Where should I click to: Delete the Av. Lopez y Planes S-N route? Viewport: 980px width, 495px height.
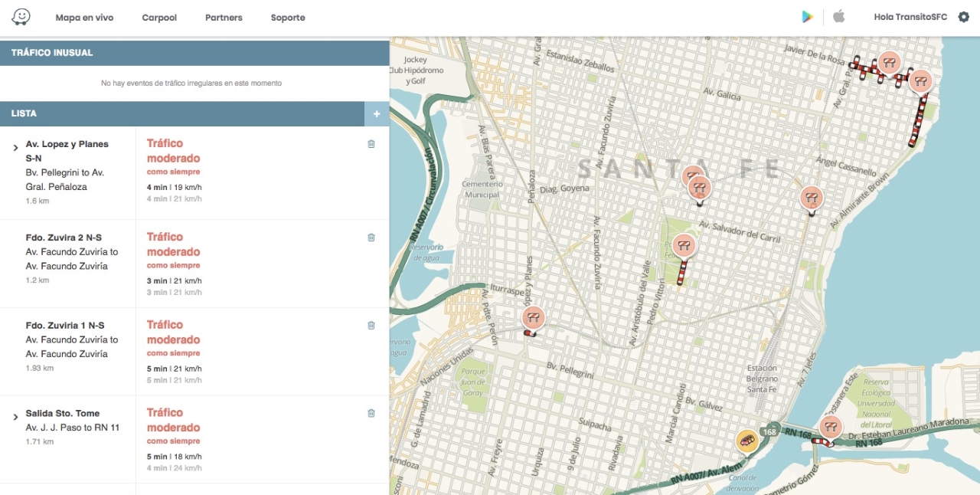[371, 144]
